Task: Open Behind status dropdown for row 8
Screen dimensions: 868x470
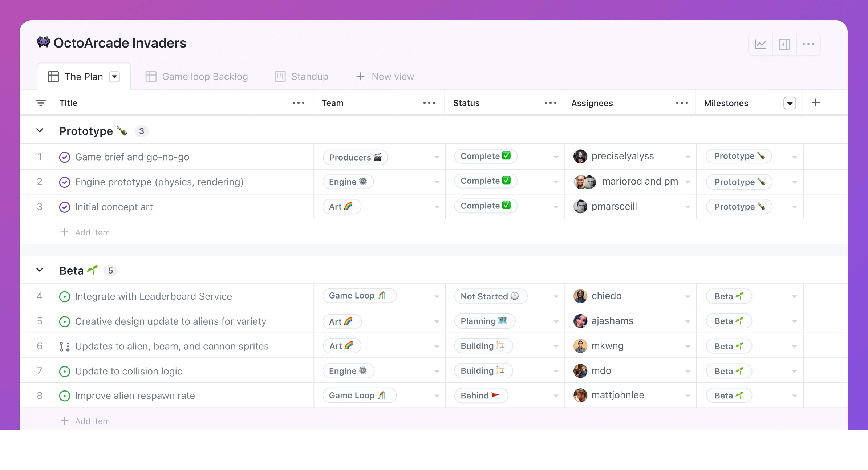Action: pyautogui.click(x=556, y=396)
